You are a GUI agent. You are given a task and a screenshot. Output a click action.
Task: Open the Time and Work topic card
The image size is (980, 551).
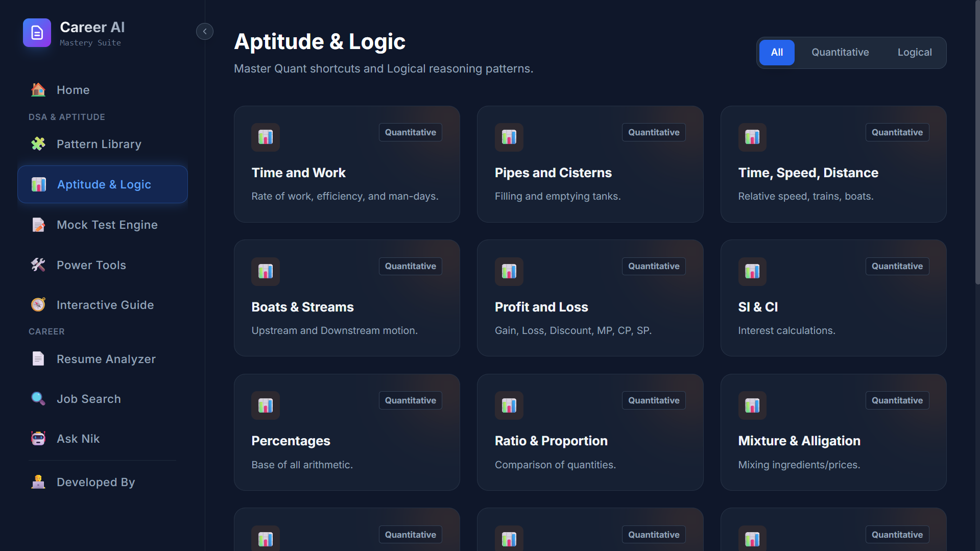347,164
